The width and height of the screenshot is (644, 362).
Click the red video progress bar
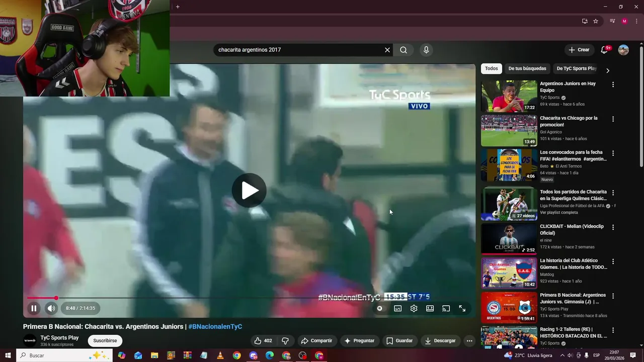[x=249, y=298]
